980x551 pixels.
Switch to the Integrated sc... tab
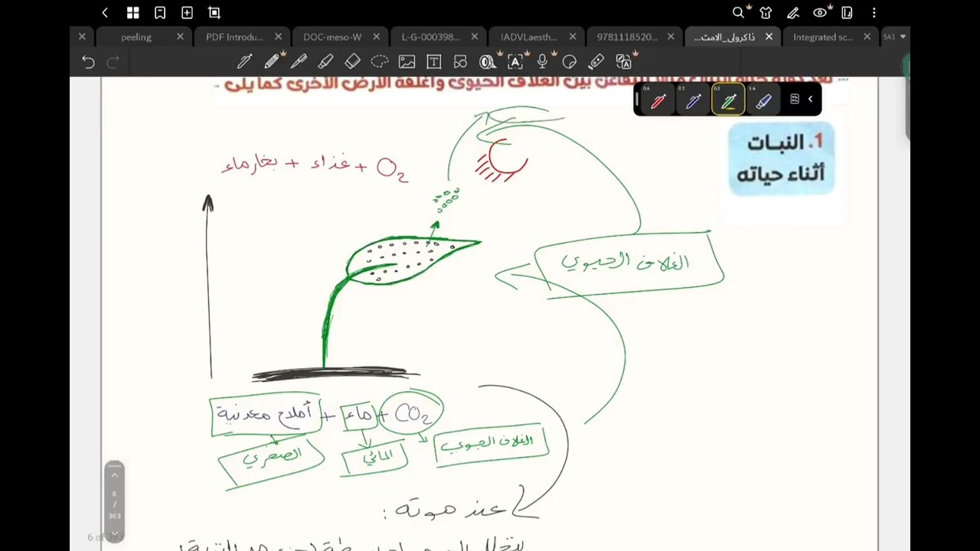coord(823,37)
